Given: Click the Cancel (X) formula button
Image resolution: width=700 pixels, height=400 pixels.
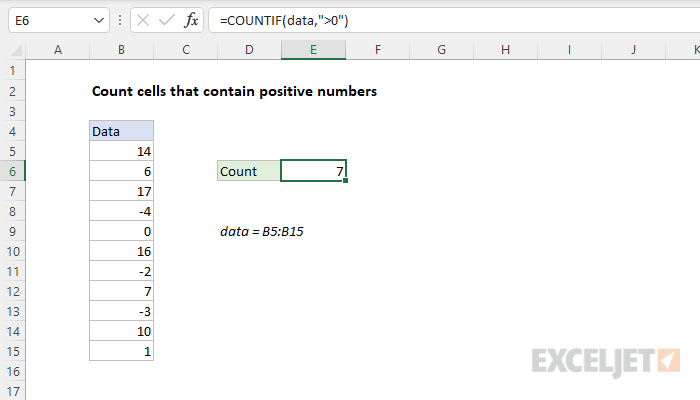Looking at the screenshot, I should pyautogui.click(x=143, y=20).
